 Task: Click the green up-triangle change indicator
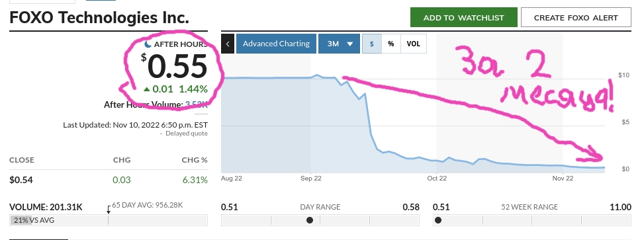147,89
